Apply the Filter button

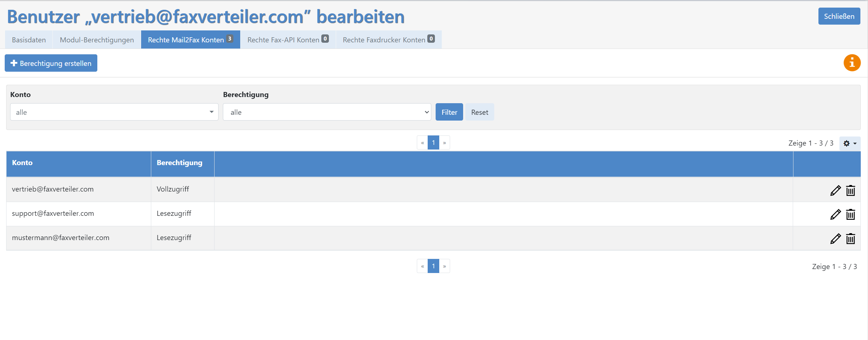[449, 112]
